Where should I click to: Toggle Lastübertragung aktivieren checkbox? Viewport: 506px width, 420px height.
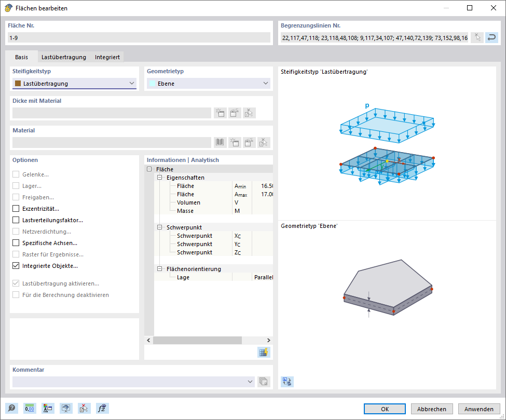click(16, 283)
